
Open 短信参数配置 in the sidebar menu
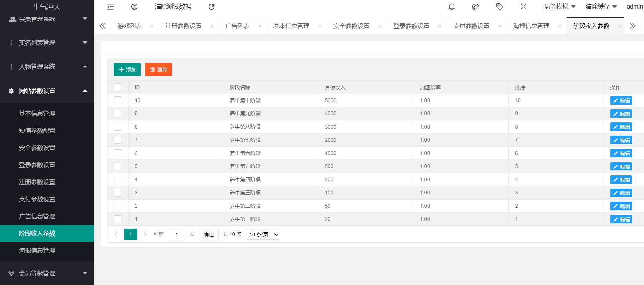click(37, 131)
